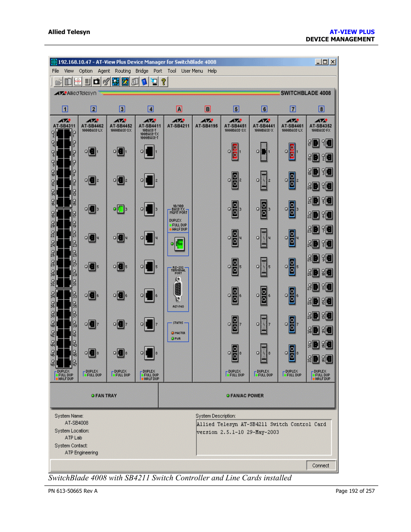Click port 1 on the AT-SB4441 card
This screenshot has width=411, height=532.
point(264,152)
